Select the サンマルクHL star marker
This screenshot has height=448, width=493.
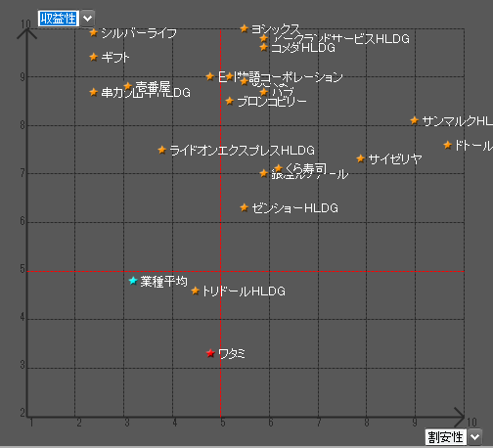coord(414,120)
